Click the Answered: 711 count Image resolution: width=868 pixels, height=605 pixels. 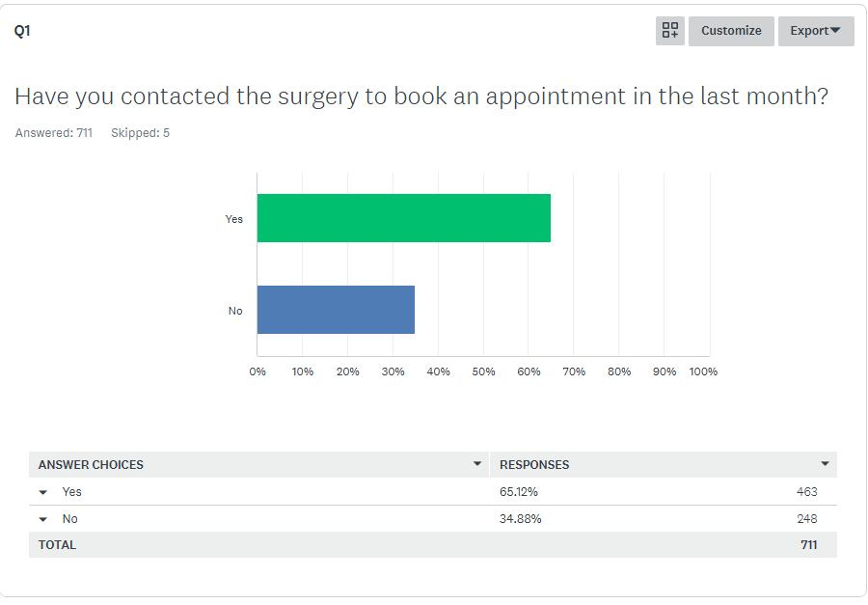(54, 133)
